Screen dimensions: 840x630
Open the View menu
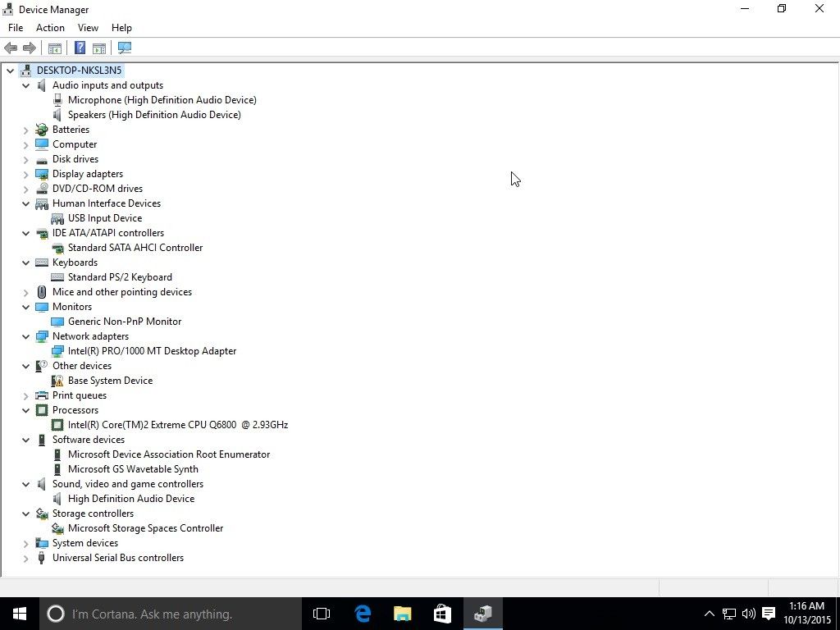(x=88, y=28)
